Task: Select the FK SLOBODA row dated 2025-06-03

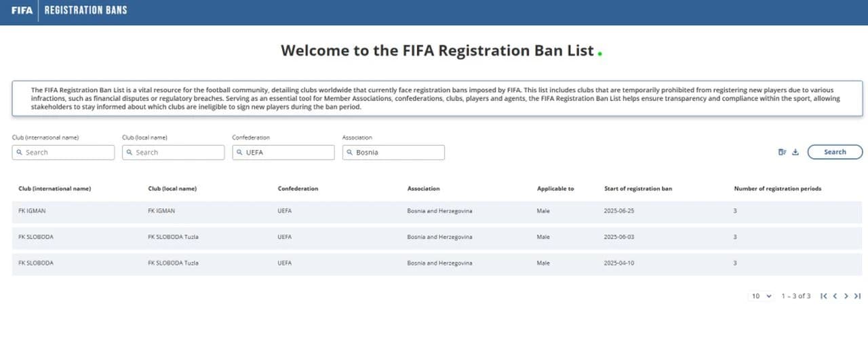Action: click(x=437, y=237)
